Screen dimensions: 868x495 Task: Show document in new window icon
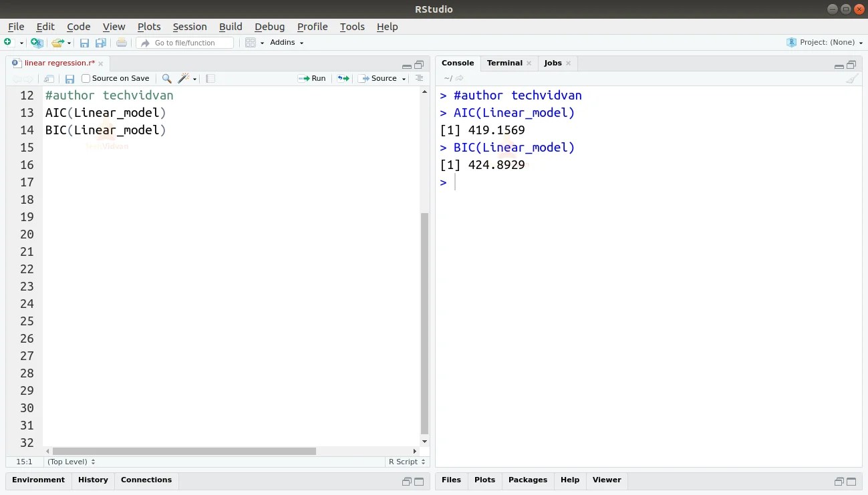tap(49, 79)
